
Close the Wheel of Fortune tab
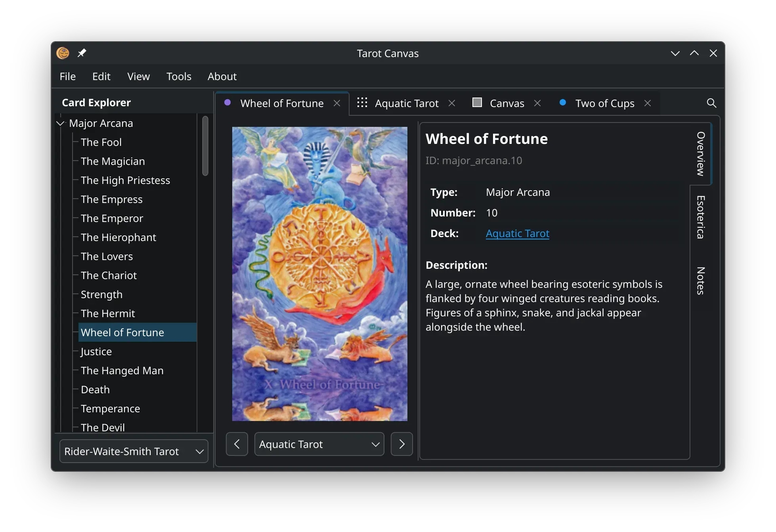click(337, 103)
